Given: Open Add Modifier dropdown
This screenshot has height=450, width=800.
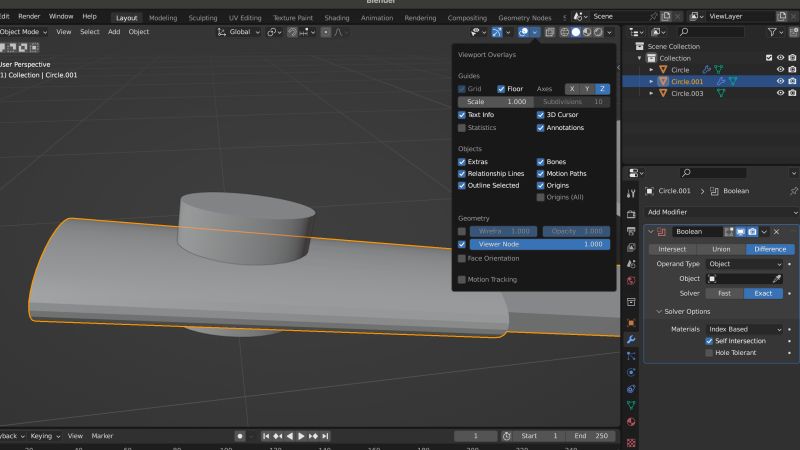Looking at the screenshot, I should click(721, 212).
